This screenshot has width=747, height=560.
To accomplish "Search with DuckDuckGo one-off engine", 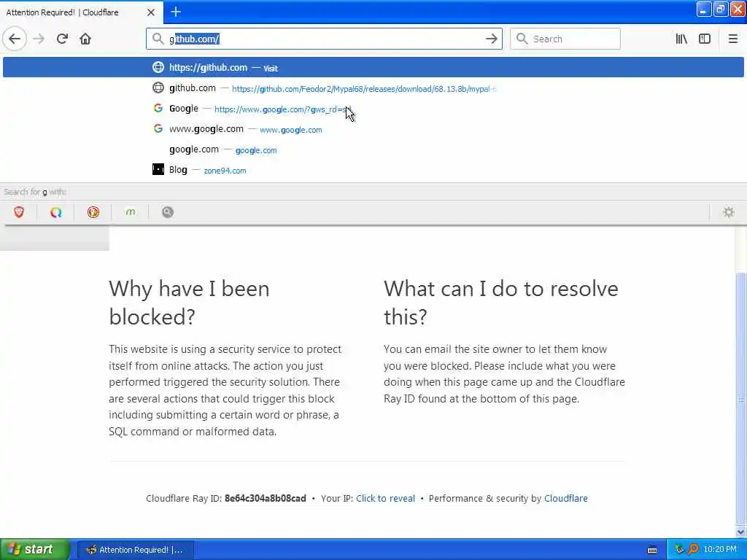I will click(x=93, y=212).
